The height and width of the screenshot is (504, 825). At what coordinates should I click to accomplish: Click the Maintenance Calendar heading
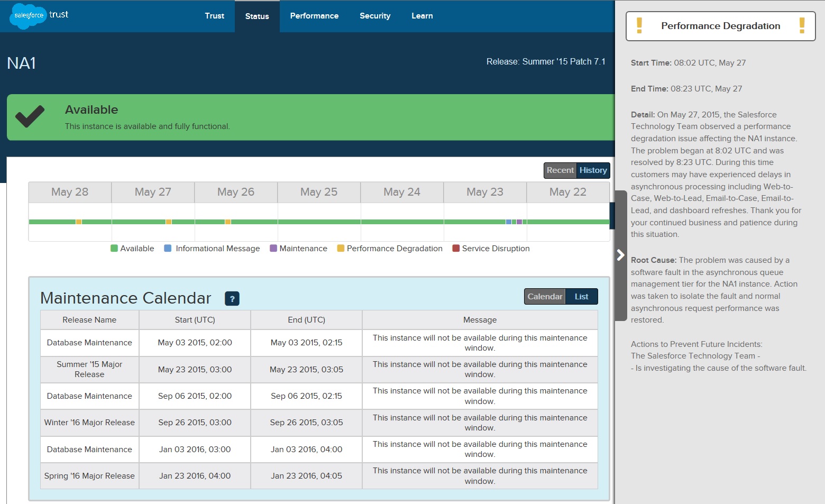[x=126, y=298]
